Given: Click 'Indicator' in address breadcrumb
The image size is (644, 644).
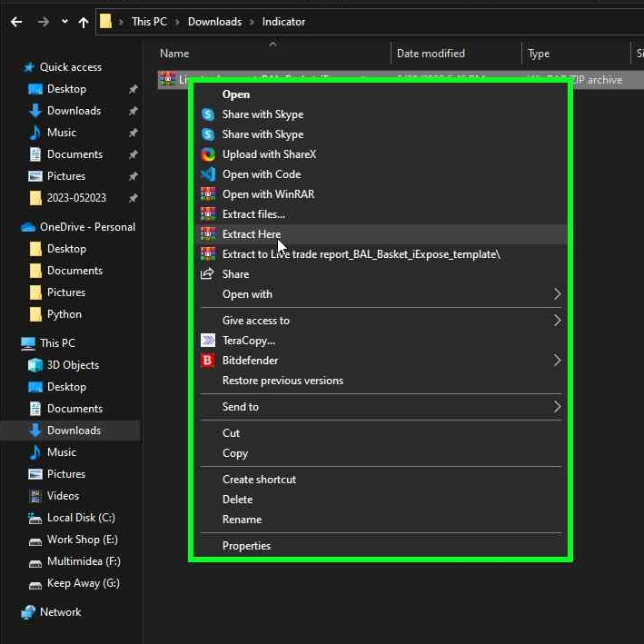Looking at the screenshot, I should (x=283, y=22).
